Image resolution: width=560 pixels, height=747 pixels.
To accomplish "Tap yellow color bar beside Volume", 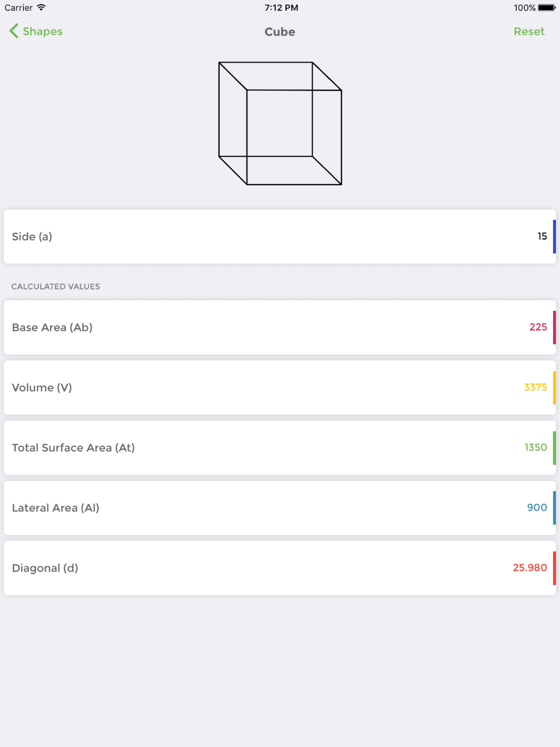I will click(x=554, y=387).
